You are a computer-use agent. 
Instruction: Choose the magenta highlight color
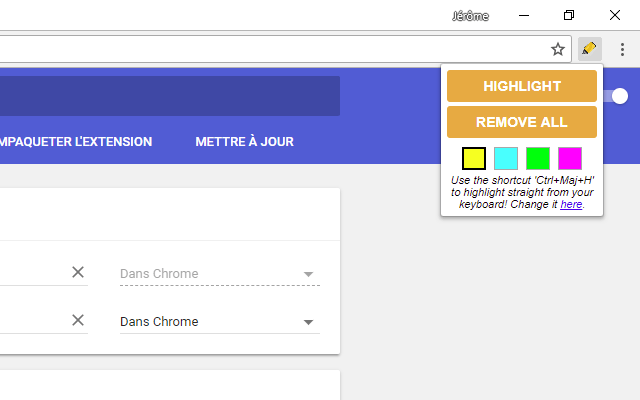(x=570, y=158)
